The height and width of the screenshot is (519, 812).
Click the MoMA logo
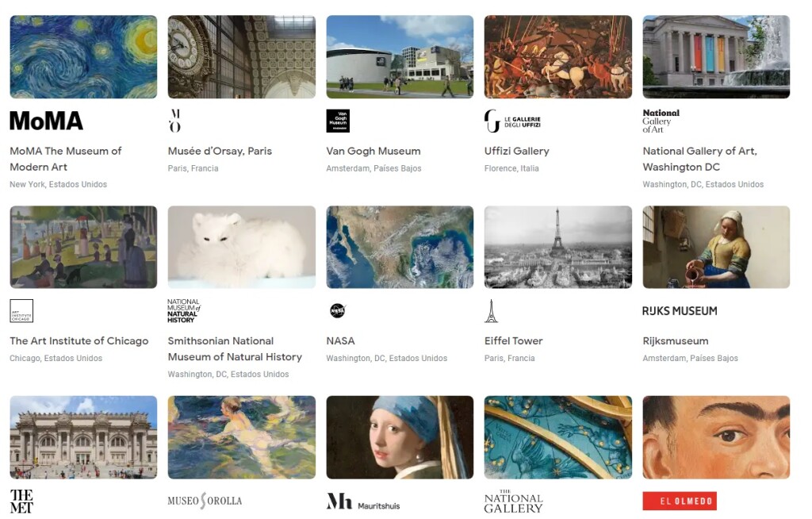click(x=46, y=121)
